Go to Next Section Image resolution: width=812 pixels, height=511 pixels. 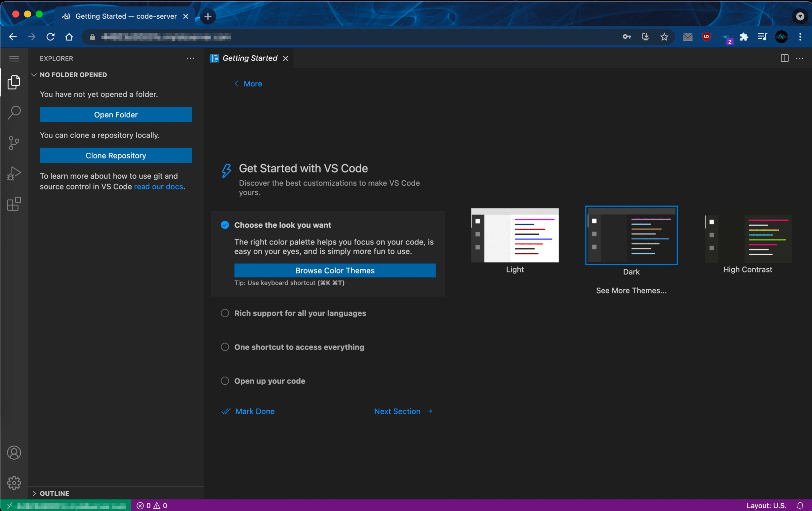pos(403,411)
